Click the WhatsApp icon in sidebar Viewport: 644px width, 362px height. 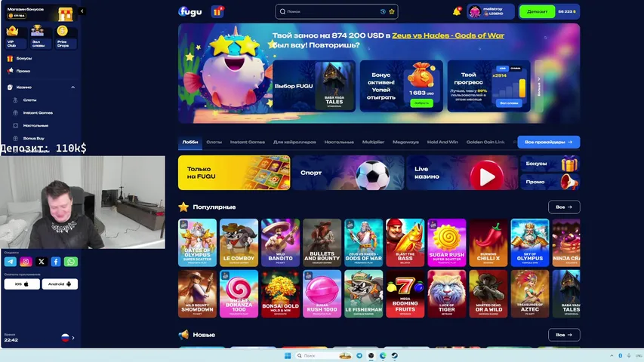[71, 262]
